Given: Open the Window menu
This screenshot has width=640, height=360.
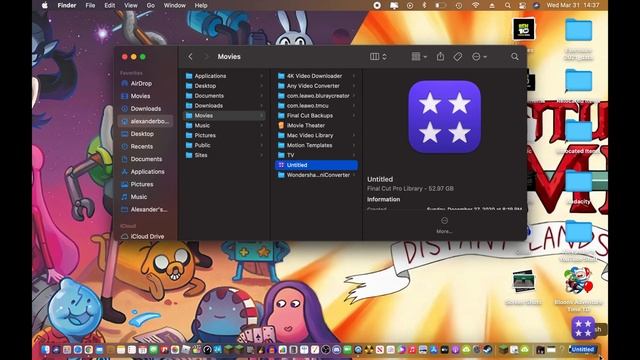Looking at the screenshot, I should (x=174, y=5).
